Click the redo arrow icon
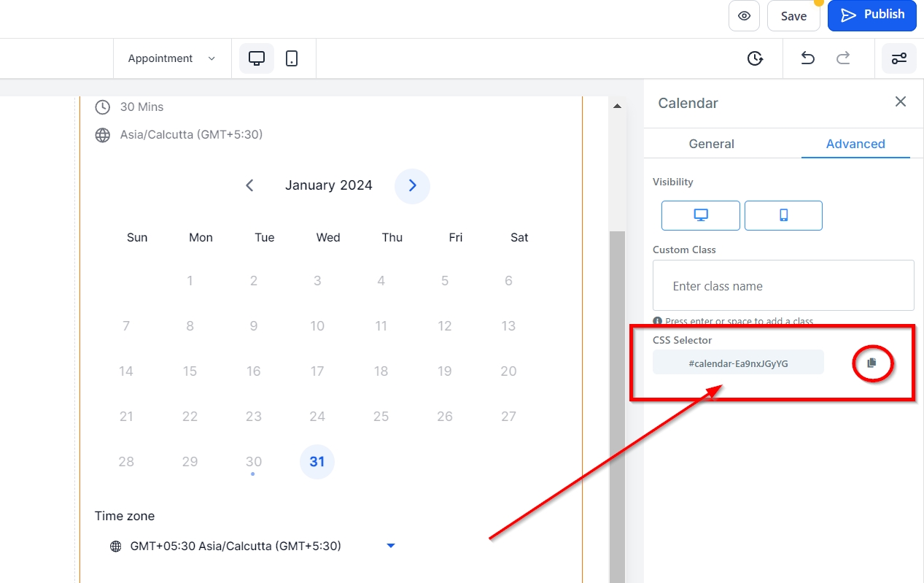The height and width of the screenshot is (583, 924). (x=843, y=58)
